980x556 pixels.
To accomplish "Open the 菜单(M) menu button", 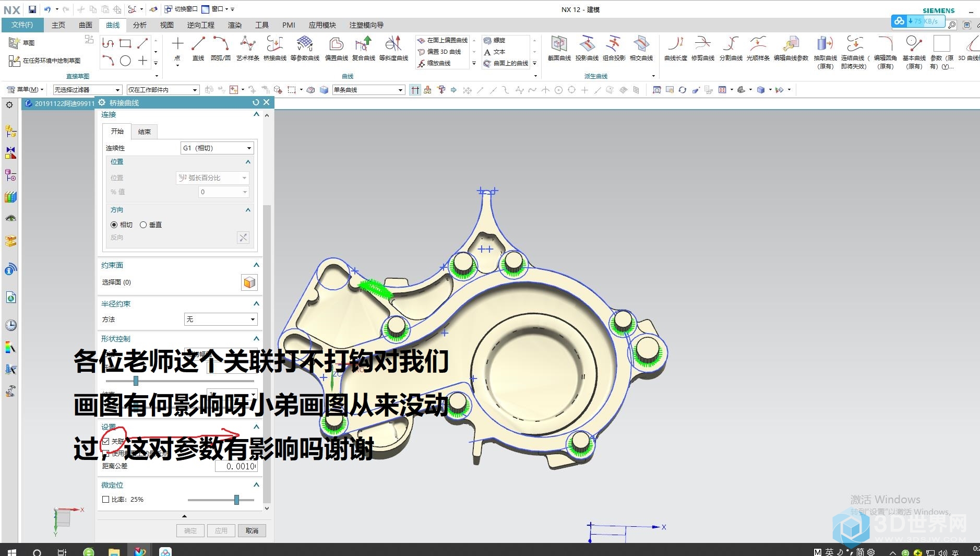I will (25, 90).
